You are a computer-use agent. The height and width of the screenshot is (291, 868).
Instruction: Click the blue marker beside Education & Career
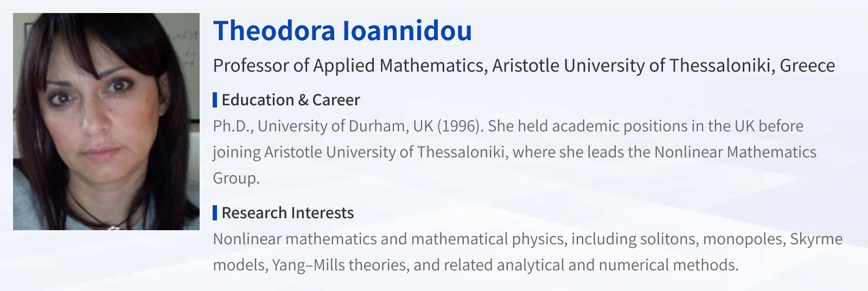(x=215, y=100)
